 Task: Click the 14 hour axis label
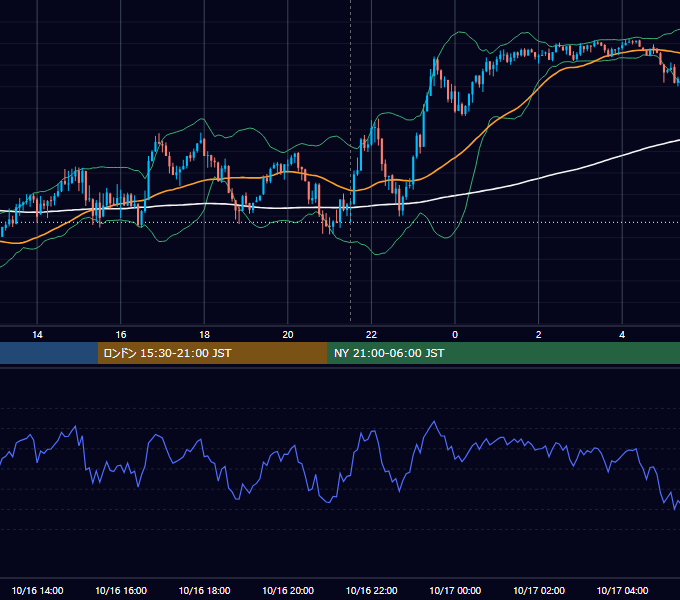(x=37, y=335)
